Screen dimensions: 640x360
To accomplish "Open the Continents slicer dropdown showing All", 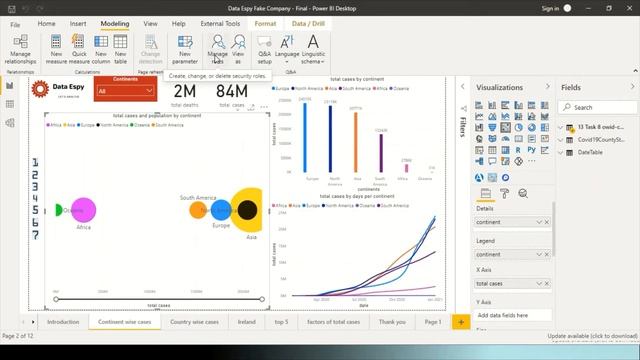I will pyautogui.click(x=125, y=91).
